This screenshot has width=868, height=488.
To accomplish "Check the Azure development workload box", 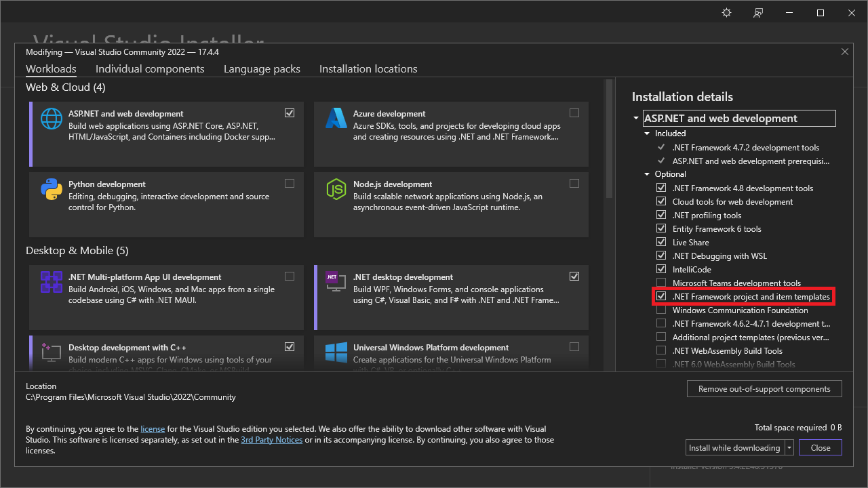I will click(x=574, y=113).
